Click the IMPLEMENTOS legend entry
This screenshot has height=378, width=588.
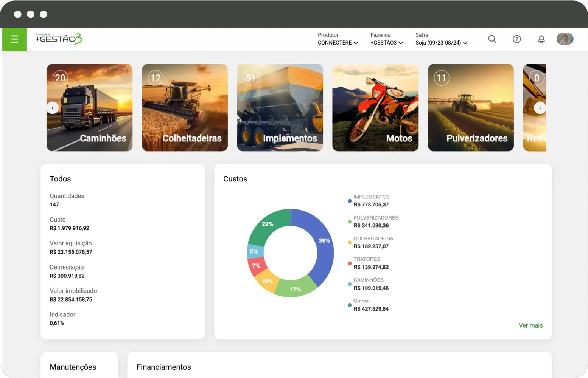coord(371,201)
